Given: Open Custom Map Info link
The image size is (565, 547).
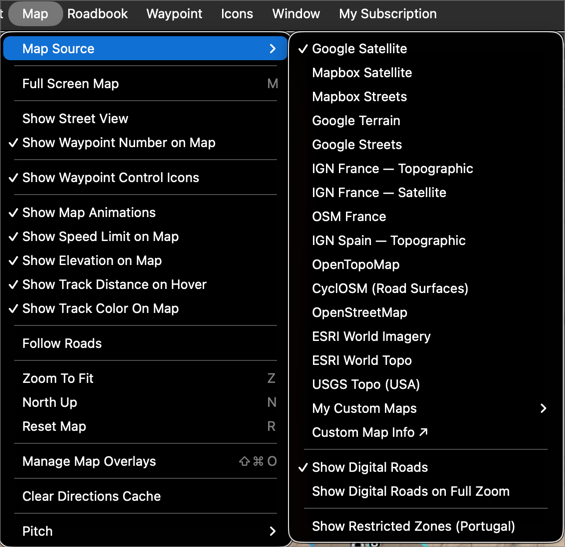Looking at the screenshot, I should click(x=426, y=432).
